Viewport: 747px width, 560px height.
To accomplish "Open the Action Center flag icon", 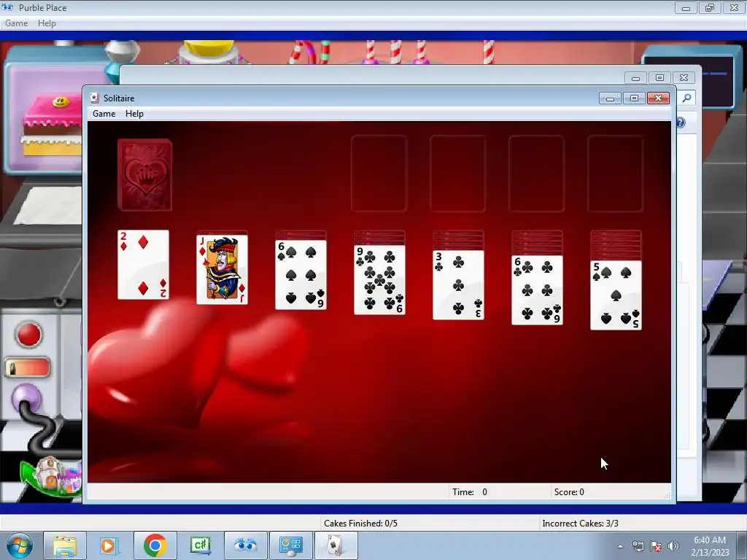I will [x=656, y=546].
